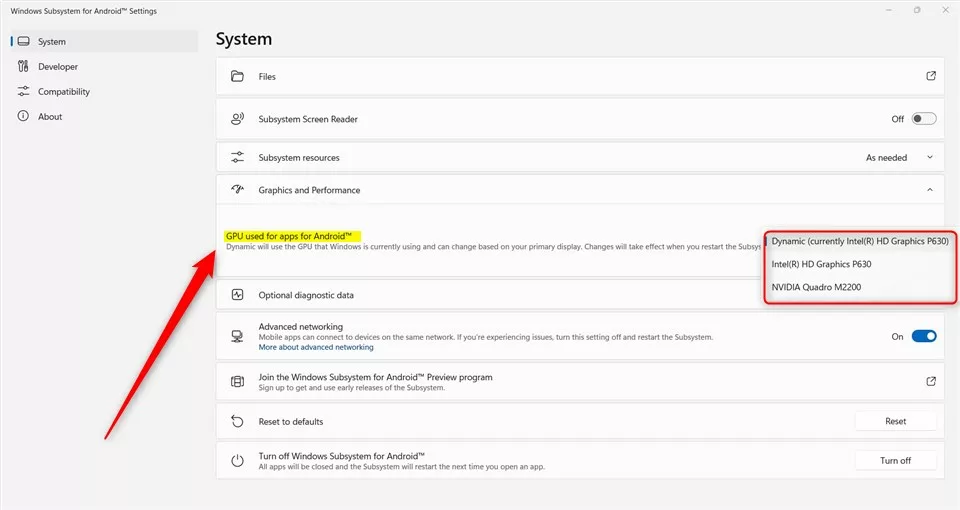This screenshot has width=960, height=510.
Task: Minimize the Settings window
Action: (x=888, y=10)
